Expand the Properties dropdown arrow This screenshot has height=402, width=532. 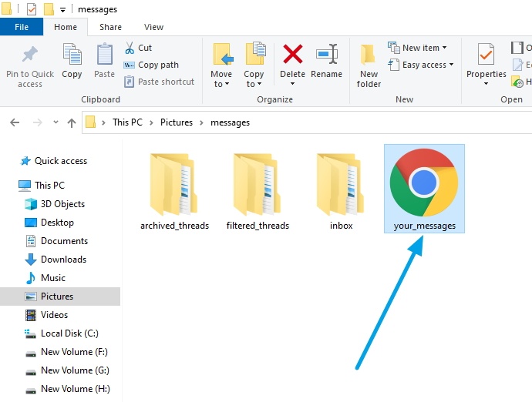486,84
